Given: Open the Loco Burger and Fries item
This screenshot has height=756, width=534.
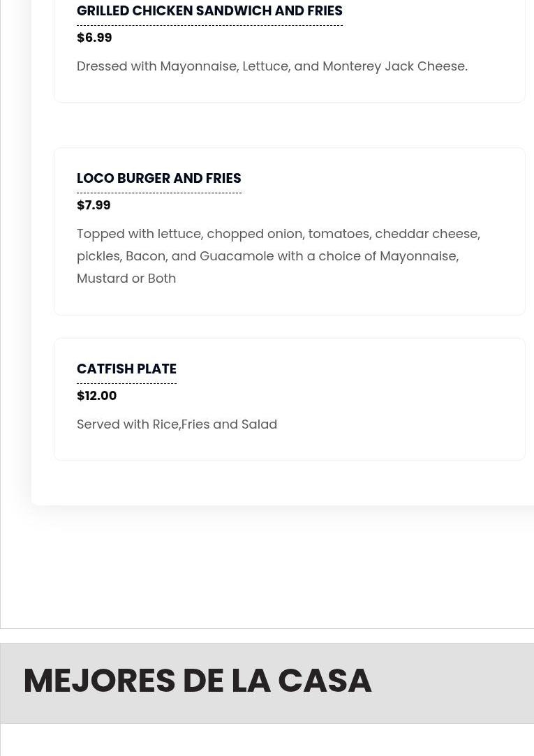Looking at the screenshot, I should click(x=159, y=178).
